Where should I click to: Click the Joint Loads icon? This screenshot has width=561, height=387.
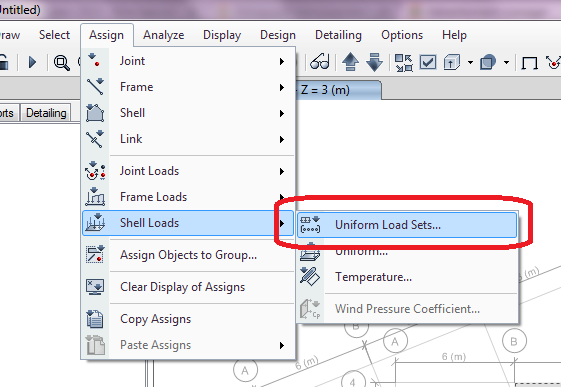tap(95, 171)
